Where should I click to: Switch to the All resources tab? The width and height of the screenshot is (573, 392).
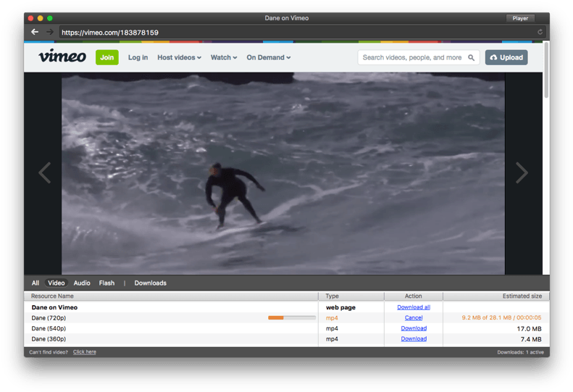pos(35,283)
